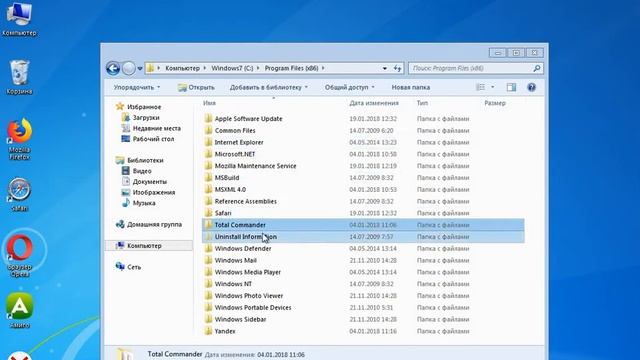Screen dimensions: 640x360
Task: Open Добавить в библиотеку dropdown
Action: (269, 87)
